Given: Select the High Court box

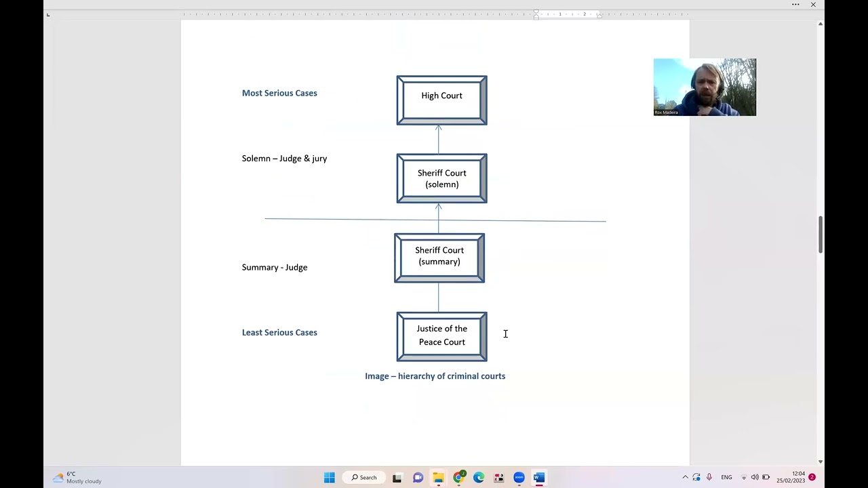Looking at the screenshot, I should (x=441, y=100).
